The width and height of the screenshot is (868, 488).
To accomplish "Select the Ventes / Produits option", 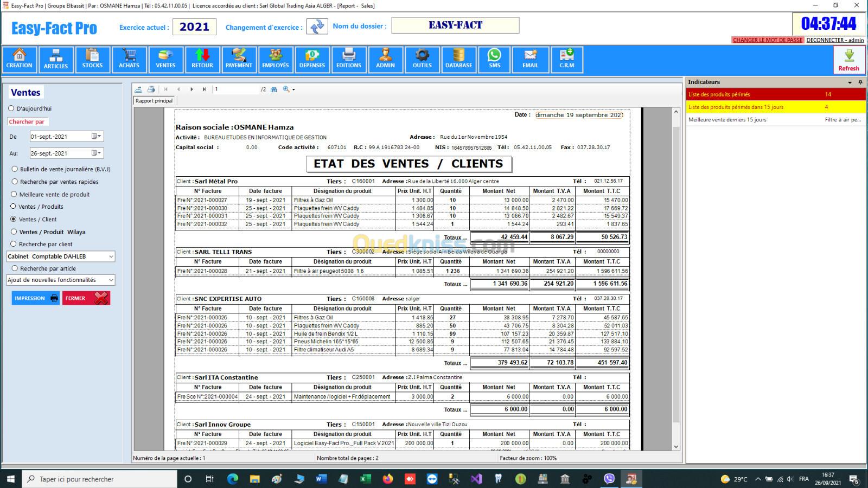I will [14, 207].
